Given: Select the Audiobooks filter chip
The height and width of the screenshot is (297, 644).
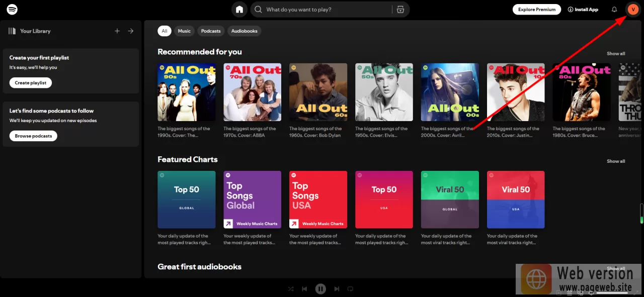Looking at the screenshot, I should click(x=245, y=31).
